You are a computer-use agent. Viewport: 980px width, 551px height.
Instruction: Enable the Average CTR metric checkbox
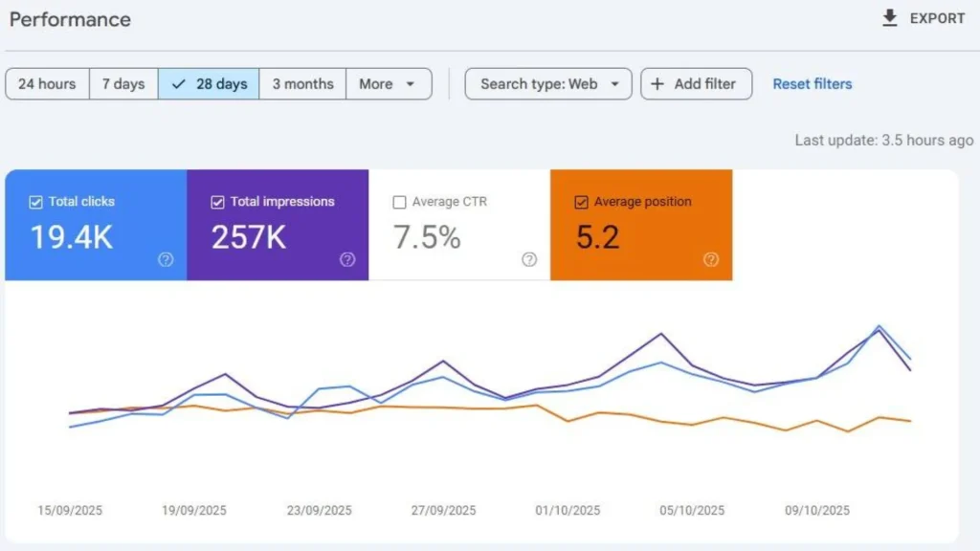399,202
